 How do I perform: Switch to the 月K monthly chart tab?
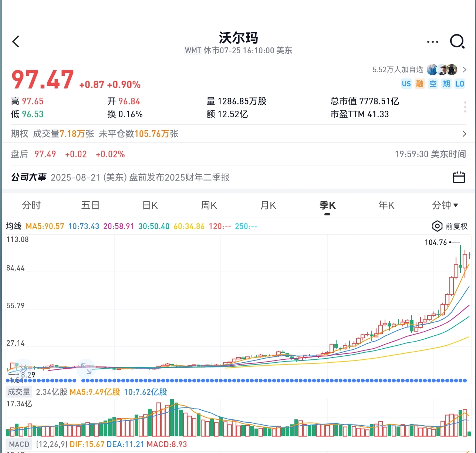pos(268,205)
